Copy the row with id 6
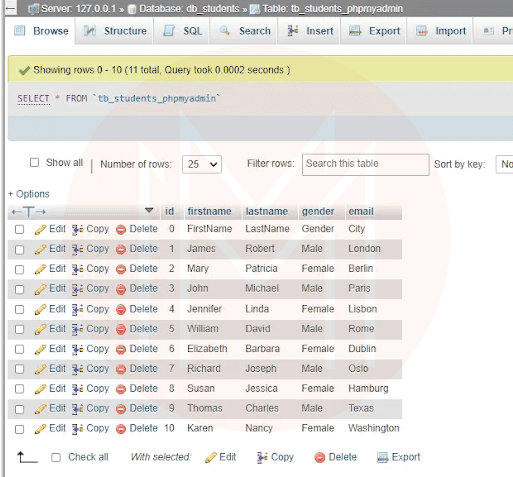The width and height of the screenshot is (513, 477). (98, 349)
